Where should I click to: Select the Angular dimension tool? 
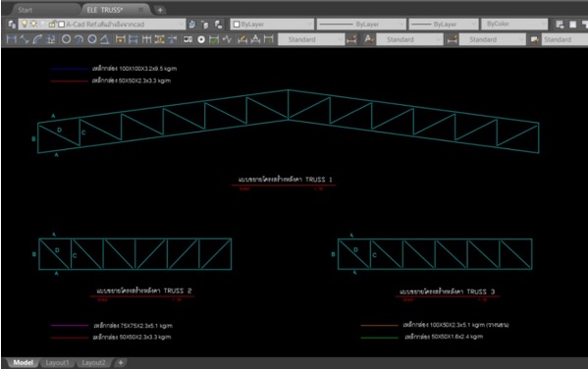105,39
